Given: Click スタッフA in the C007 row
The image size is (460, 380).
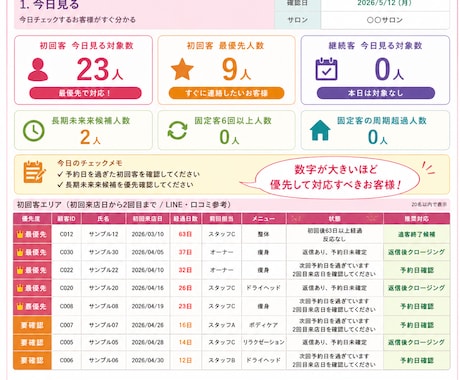Looking at the screenshot, I should [x=222, y=325].
